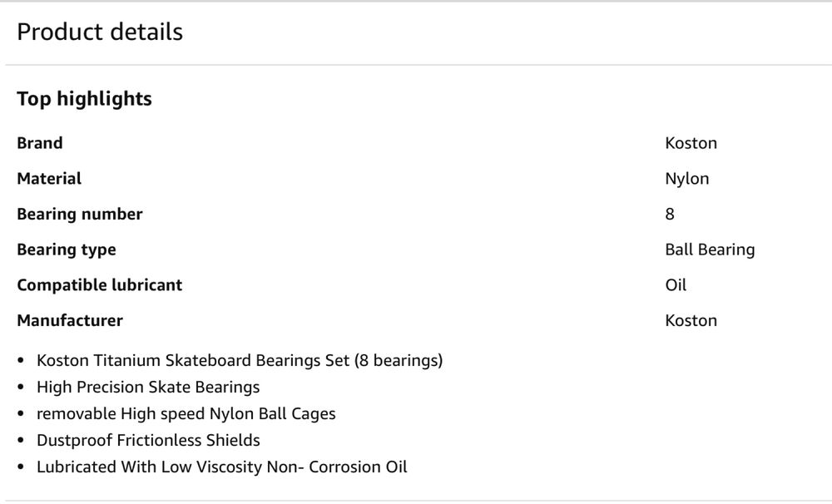This screenshot has height=504, width=832.
Task: Click the bearing number value 8
Action: coord(670,215)
